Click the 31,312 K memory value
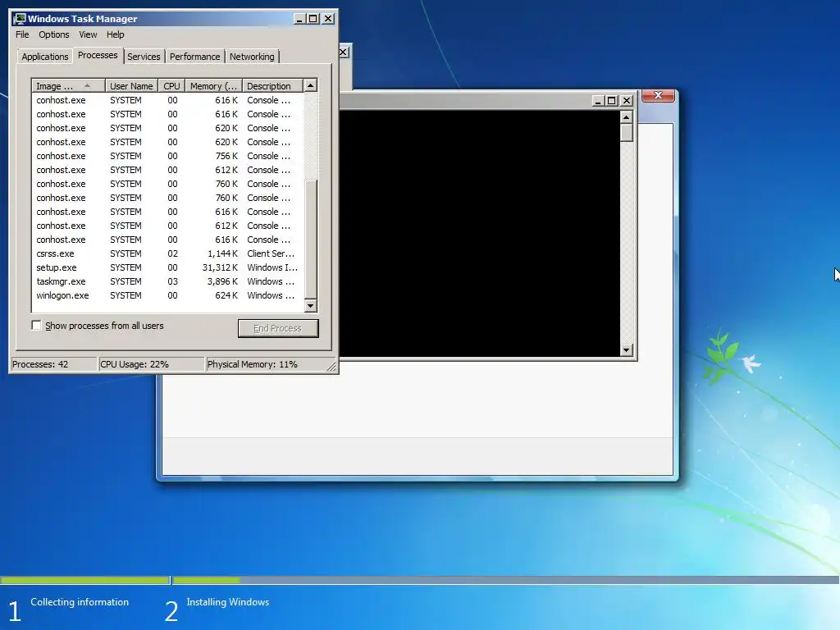840x630 pixels. pyautogui.click(x=220, y=267)
